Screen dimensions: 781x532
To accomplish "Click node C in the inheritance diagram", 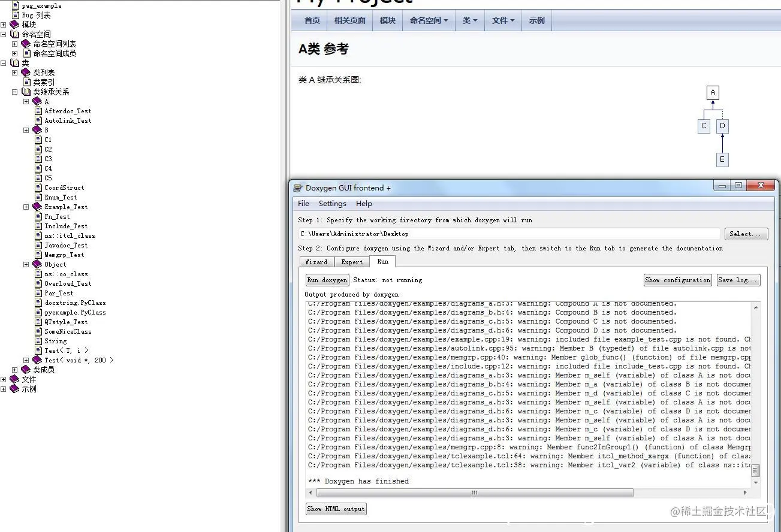I will coord(704,126).
